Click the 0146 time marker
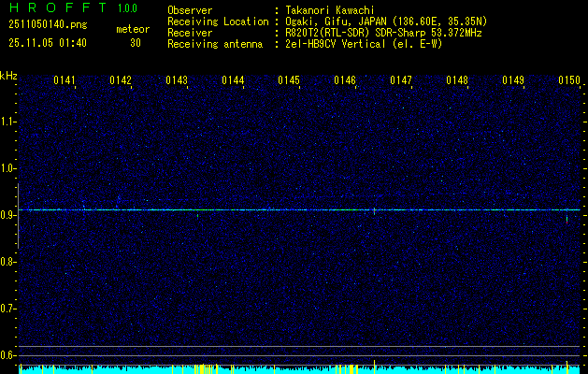This screenshot has height=374, width=588. tap(345, 80)
